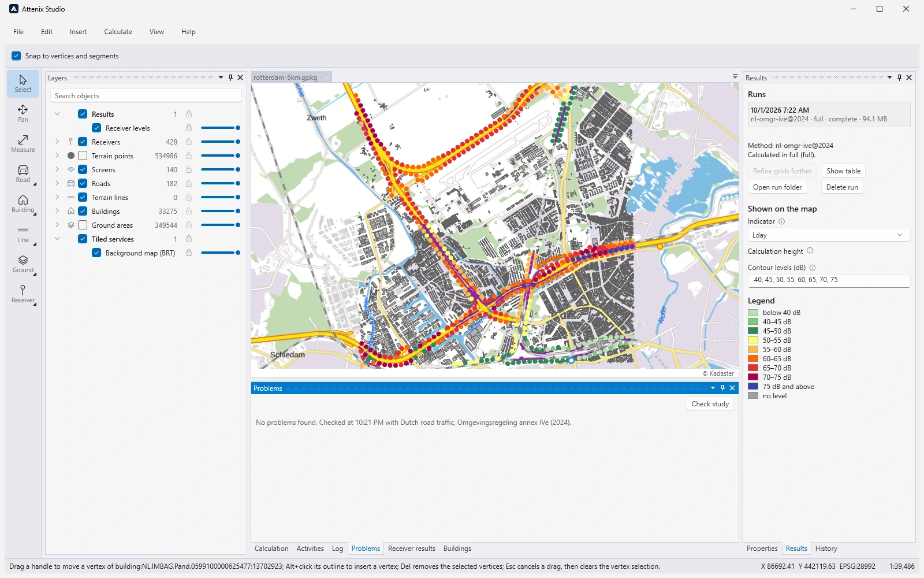Close the Results panel
The height and width of the screenshot is (578, 924).
[x=909, y=77]
